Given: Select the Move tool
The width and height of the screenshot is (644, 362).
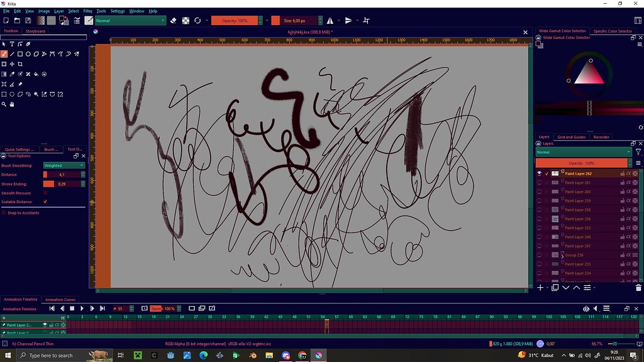Looking at the screenshot, I should point(12,63).
